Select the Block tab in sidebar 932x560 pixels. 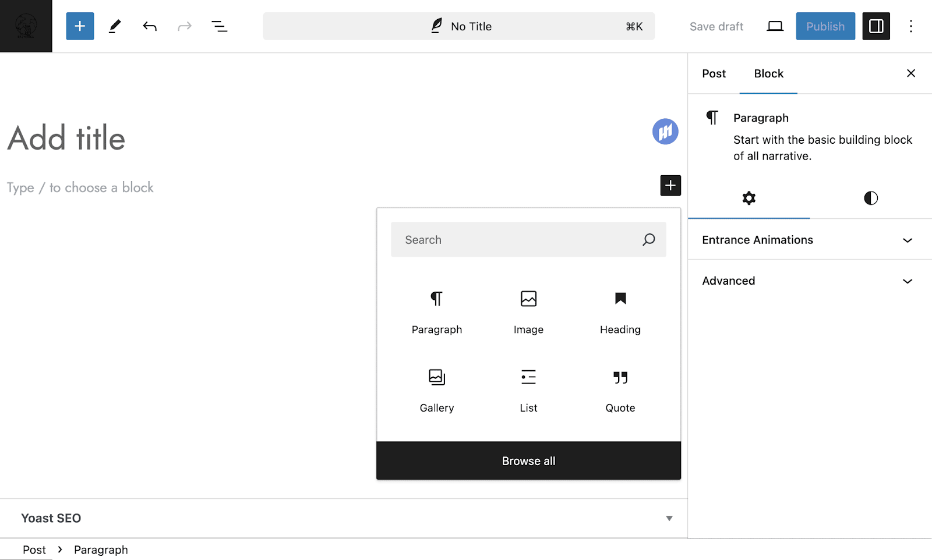point(768,74)
